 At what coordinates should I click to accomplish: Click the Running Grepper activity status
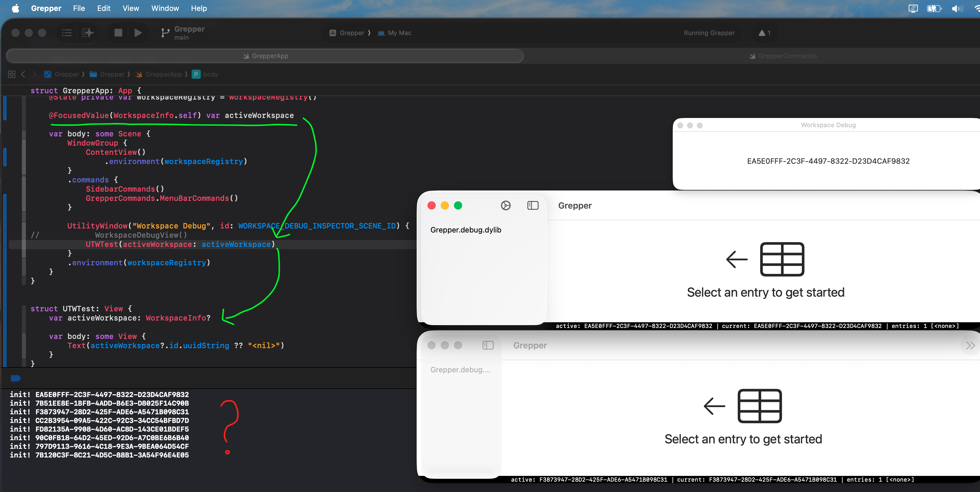(709, 33)
